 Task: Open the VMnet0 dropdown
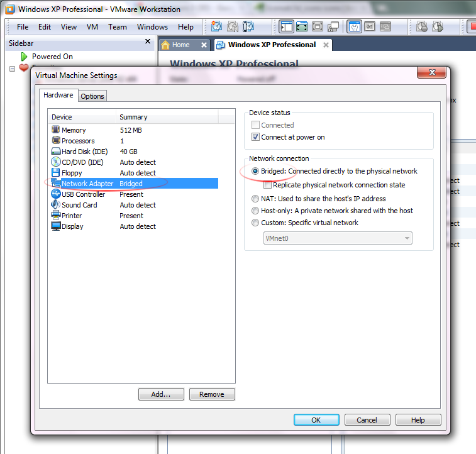(x=338, y=238)
